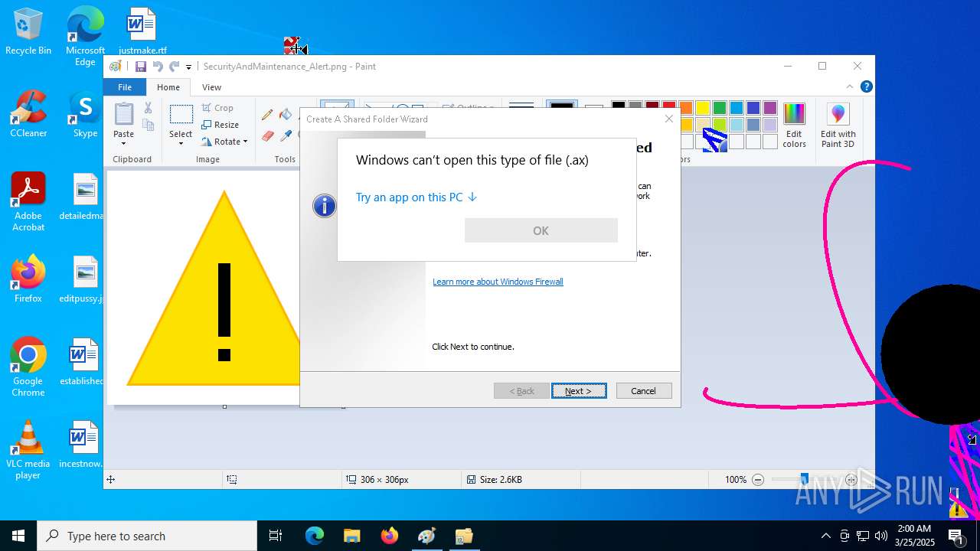Open the Google Chrome desktop shortcut
This screenshot has width=980, height=551.
(x=28, y=367)
